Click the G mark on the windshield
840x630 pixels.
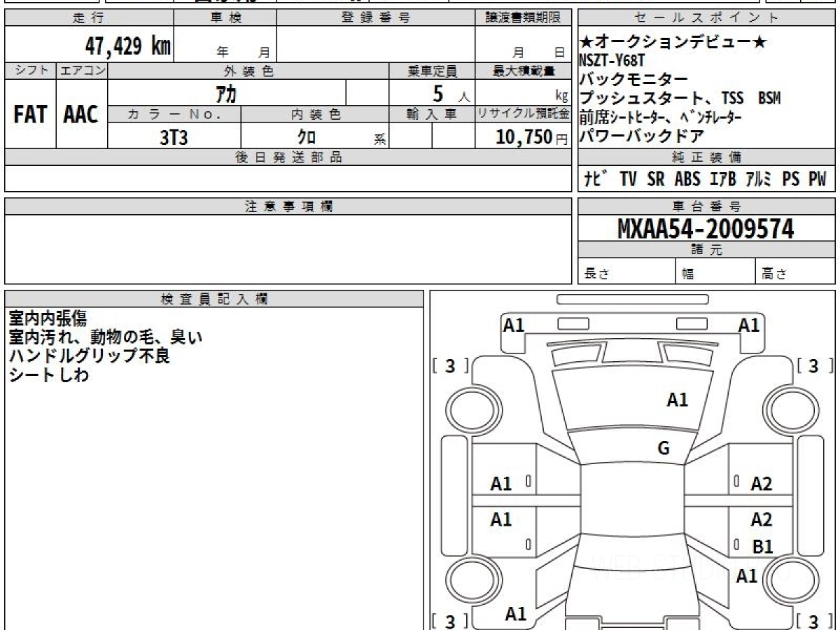pos(664,449)
